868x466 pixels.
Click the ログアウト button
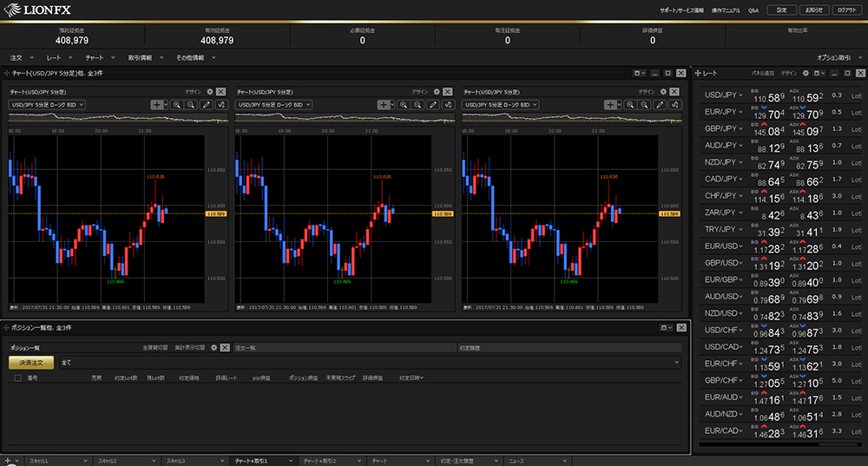click(x=846, y=10)
